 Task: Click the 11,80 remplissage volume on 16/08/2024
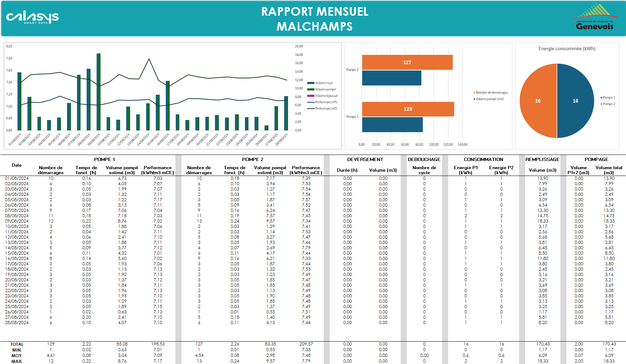[543, 259]
